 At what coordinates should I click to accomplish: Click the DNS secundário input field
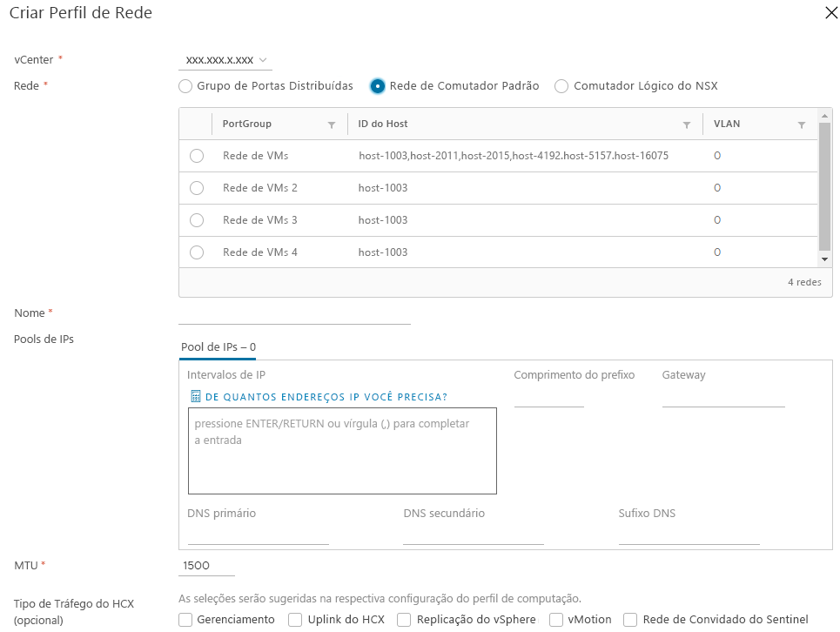474,535
